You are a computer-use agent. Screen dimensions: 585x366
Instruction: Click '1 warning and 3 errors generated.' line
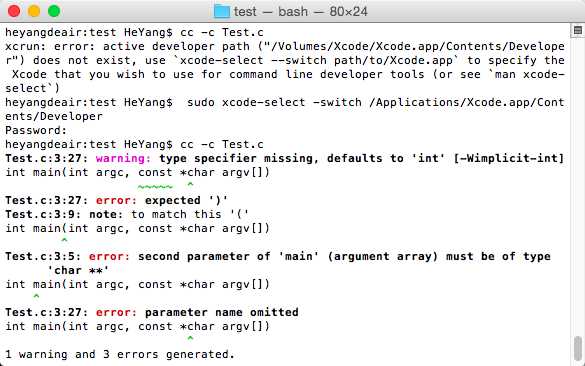point(120,354)
